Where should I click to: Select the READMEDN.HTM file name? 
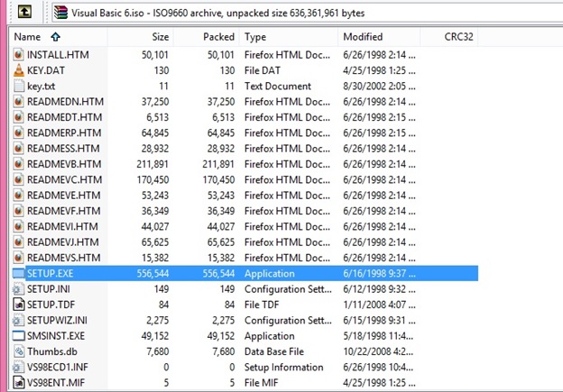coord(65,102)
